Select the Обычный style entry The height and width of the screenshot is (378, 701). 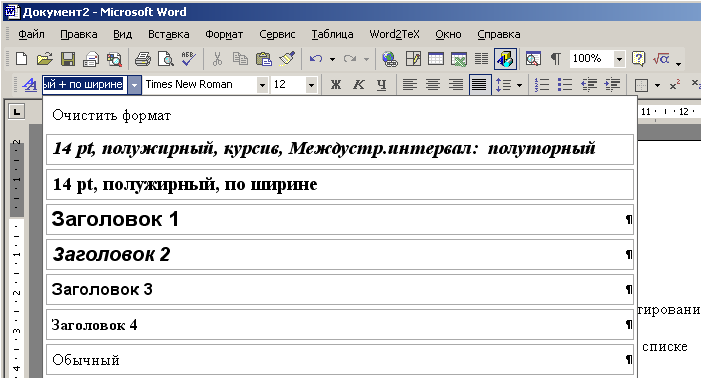coord(340,360)
